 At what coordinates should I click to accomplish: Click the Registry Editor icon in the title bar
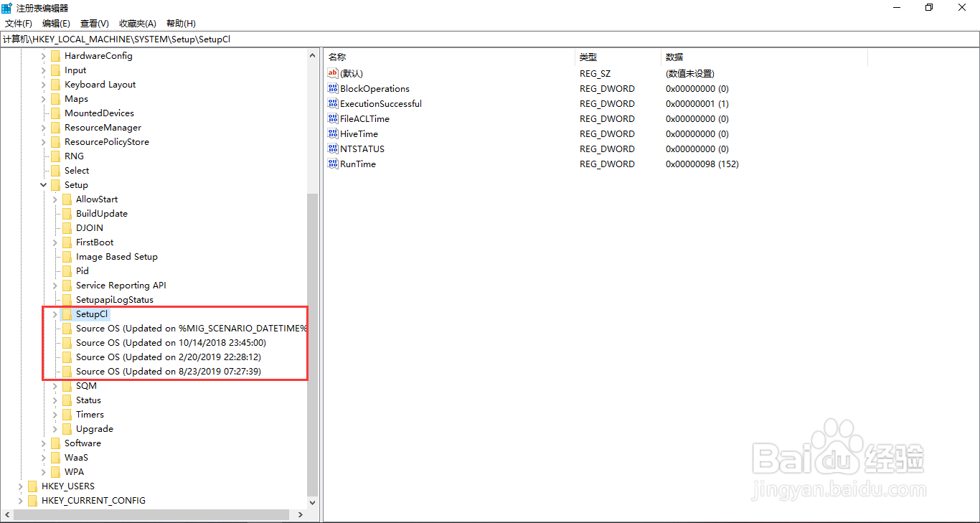6,6
